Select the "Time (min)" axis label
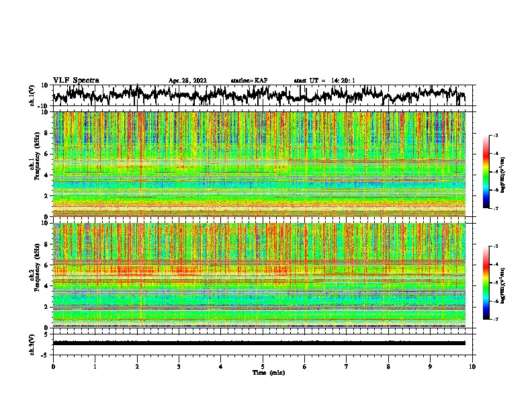The height and width of the screenshot is (411, 532). tap(269, 373)
